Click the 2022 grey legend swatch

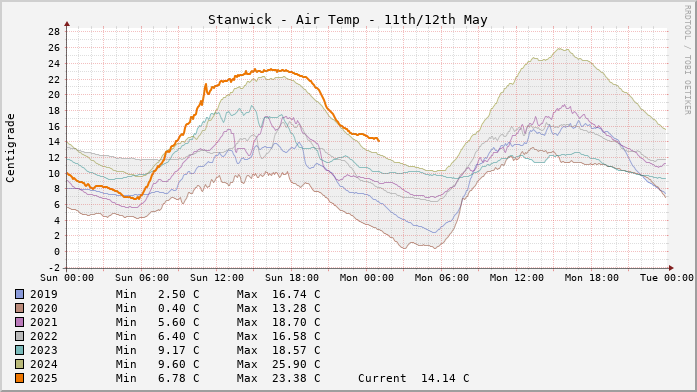point(20,336)
